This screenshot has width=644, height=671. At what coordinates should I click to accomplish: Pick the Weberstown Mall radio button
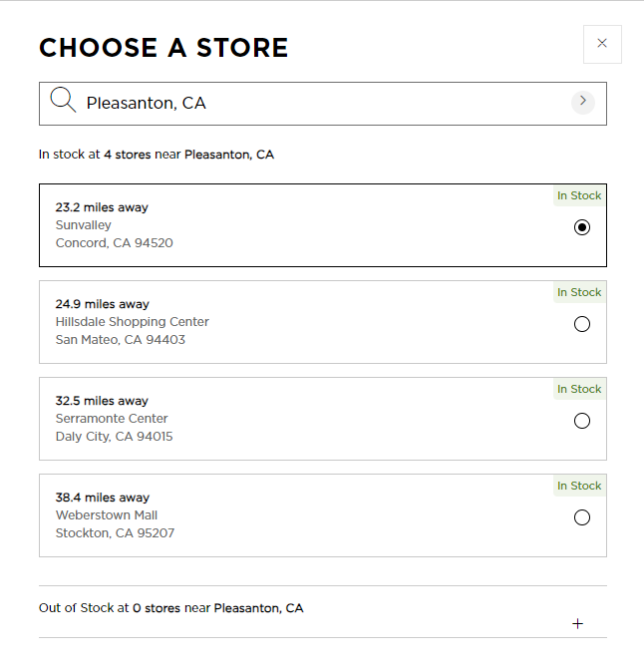pos(582,517)
